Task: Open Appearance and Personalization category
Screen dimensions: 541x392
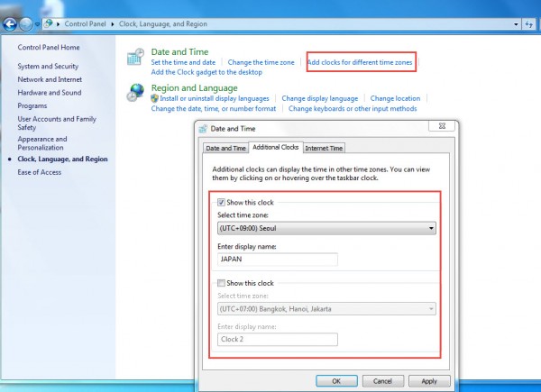Action: [x=42, y=143]
